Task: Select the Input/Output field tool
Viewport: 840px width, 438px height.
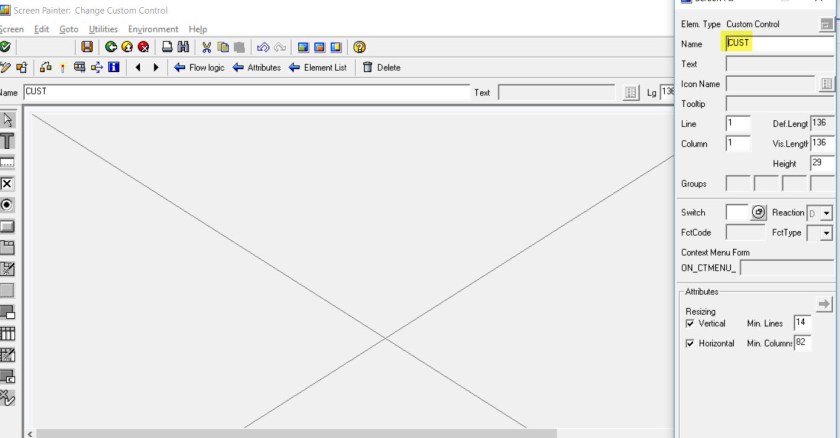Action: pyautogui.click(x=8, y=162)
